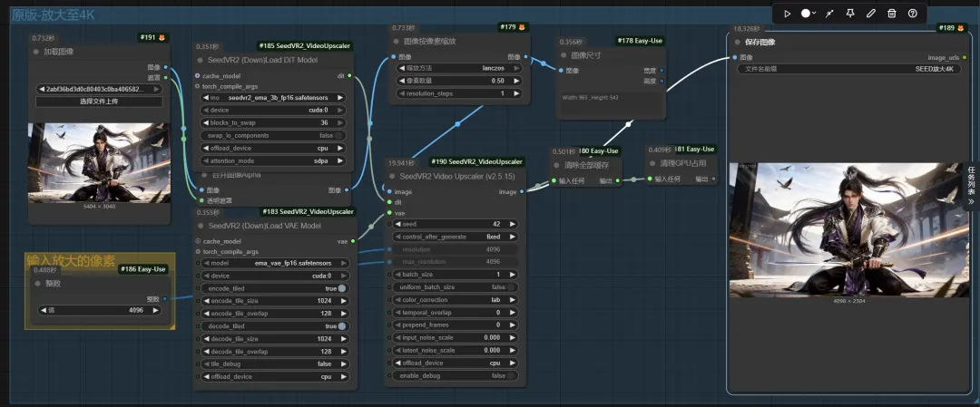Collapse the Load VAE Model node dot
The width and height of the screenshot is (980, 407).
tap(201, 226)
